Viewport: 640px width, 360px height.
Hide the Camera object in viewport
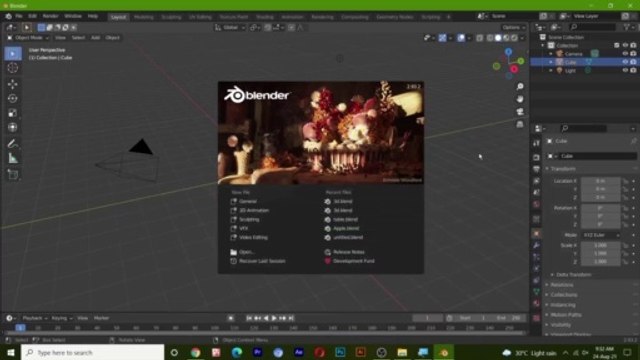tap(625, 53)
